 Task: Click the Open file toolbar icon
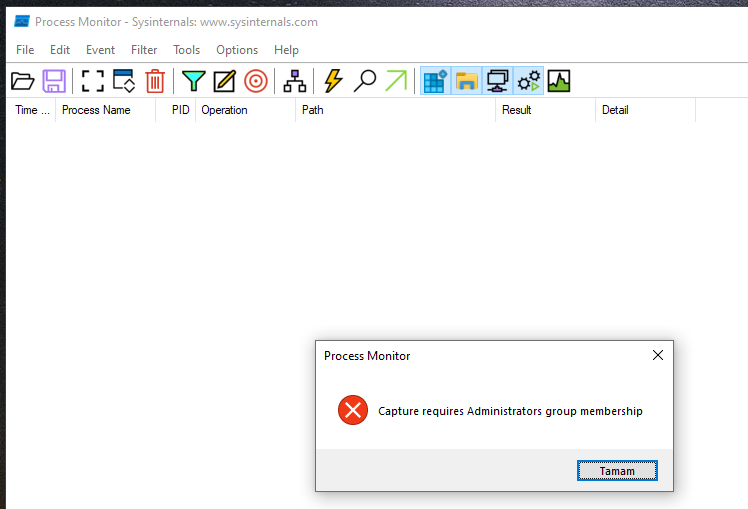click(22, 81)
